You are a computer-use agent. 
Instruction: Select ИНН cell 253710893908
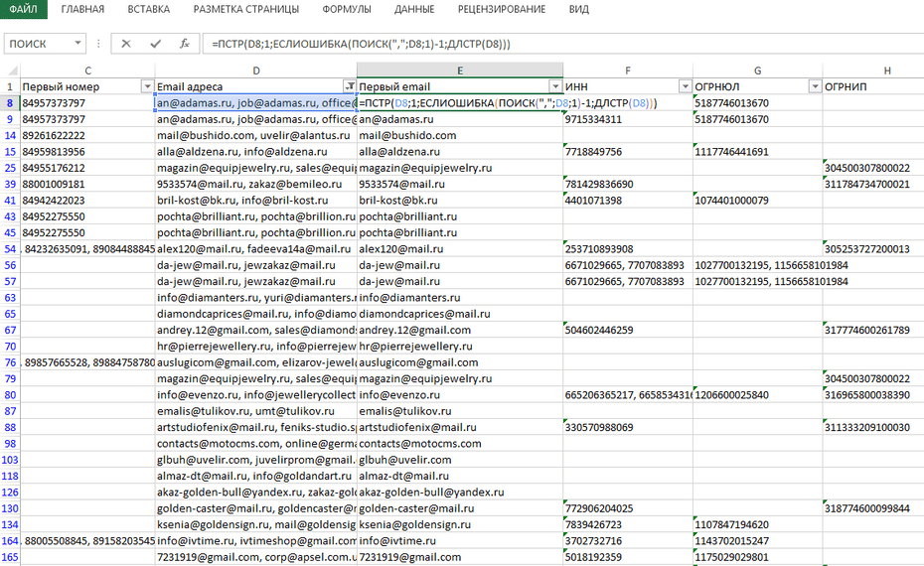click(x=628, y=249)
